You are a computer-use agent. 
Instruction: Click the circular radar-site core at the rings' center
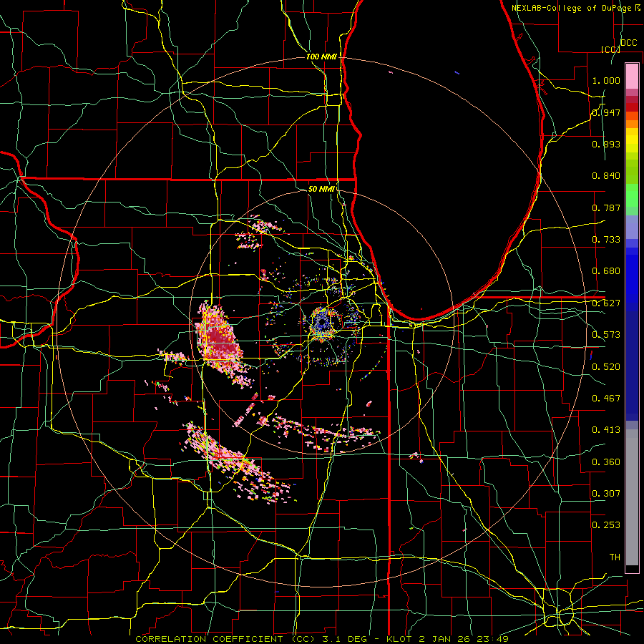(x=321, y=323)
